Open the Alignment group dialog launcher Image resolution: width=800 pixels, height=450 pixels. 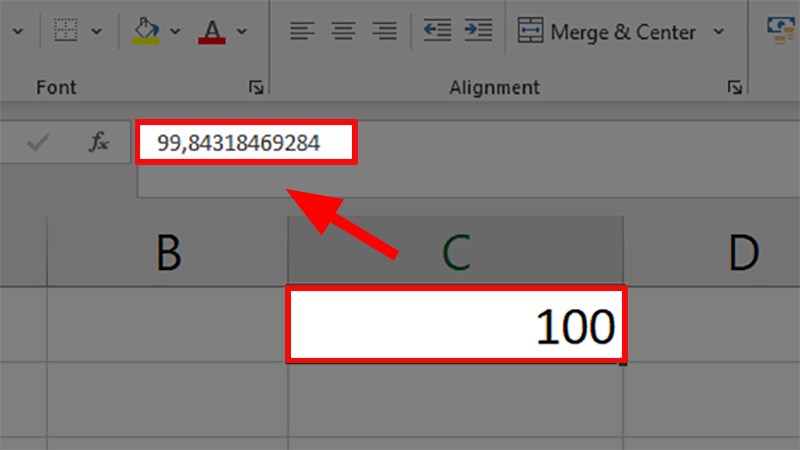pos(736,88)
